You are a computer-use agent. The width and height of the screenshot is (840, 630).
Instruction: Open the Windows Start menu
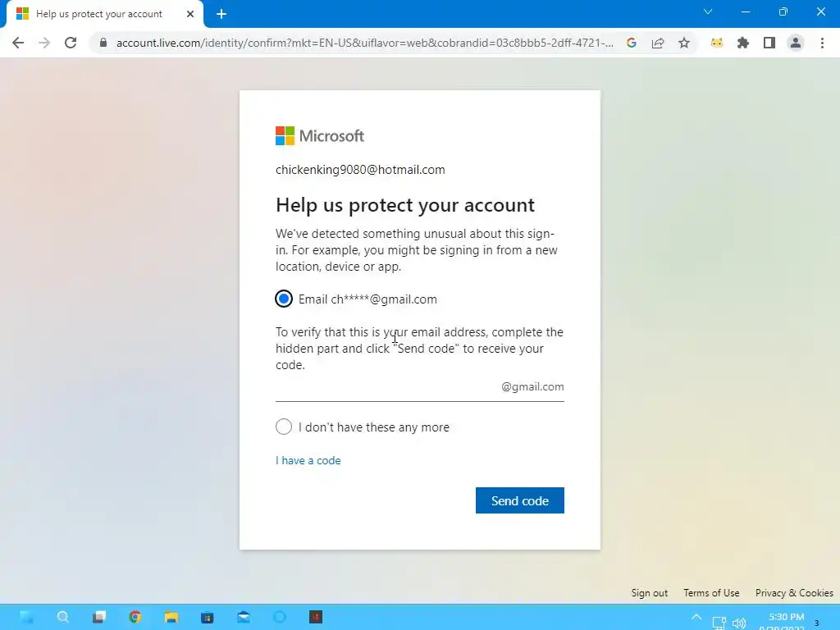[x=26, y=617]
